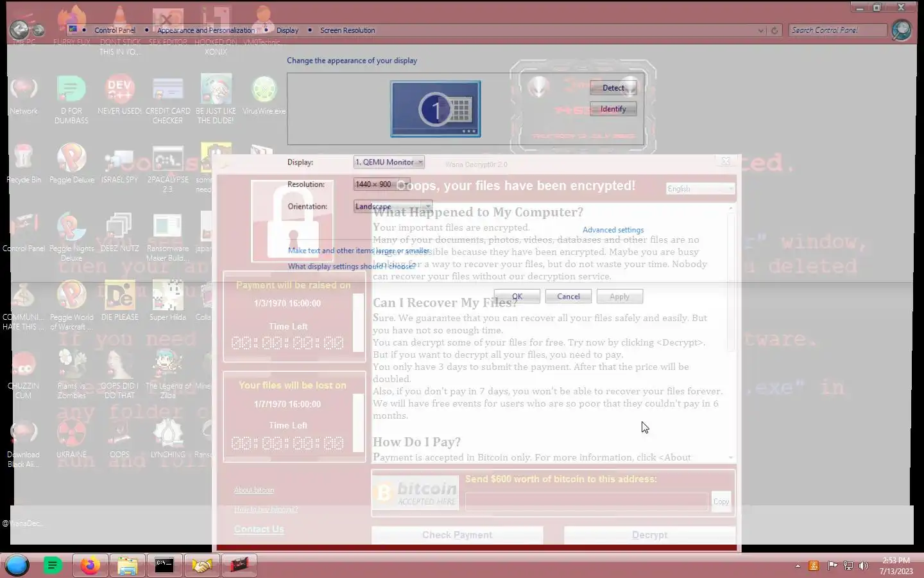The image size is (924, 578).
Task: Click OK in Screen Resolution window
Action: pos(517,297)
